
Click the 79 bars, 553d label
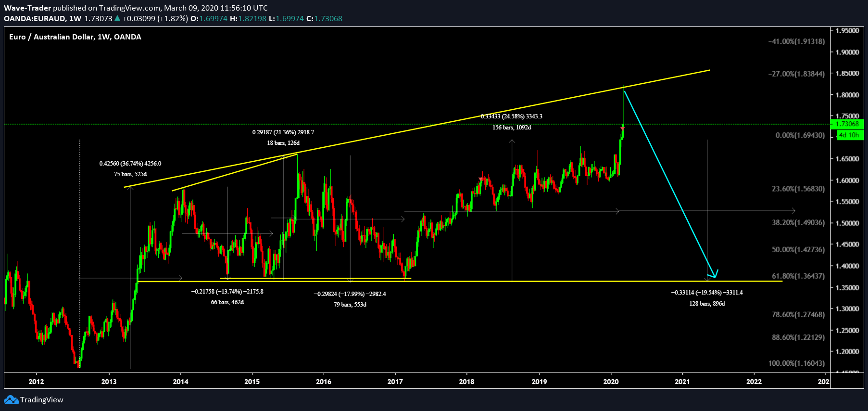pos(350,305)
